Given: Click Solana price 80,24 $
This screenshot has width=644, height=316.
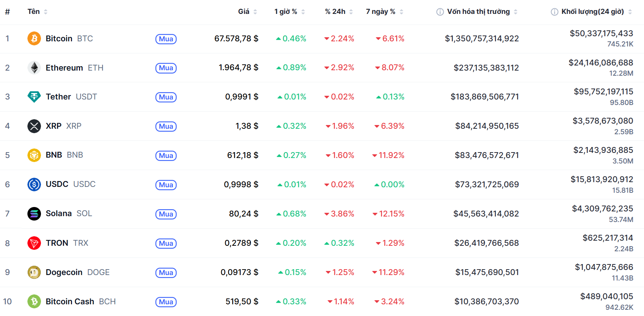Looking at the screenshot, I should 244,214.
